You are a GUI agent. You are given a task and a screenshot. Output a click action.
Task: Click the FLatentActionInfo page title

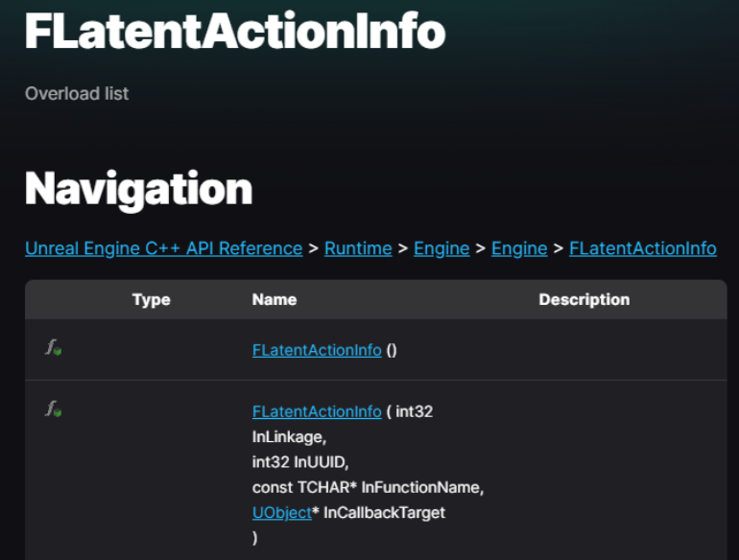coord(235,31)
